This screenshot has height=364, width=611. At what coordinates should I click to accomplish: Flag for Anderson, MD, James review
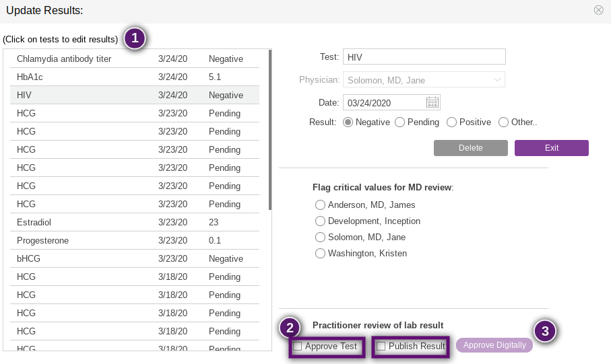click(x=320, y=205)
